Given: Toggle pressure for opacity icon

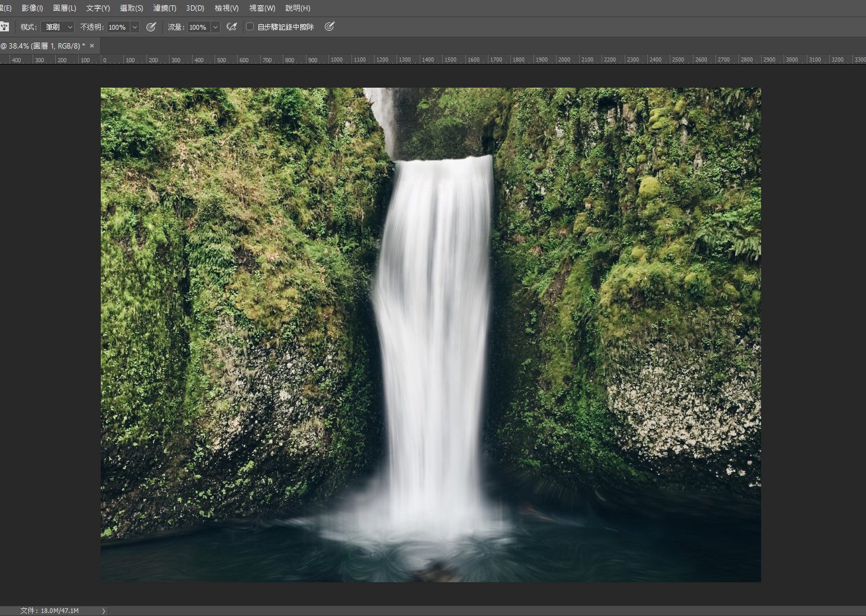Looking at the screenshot, I should point(151,27).
